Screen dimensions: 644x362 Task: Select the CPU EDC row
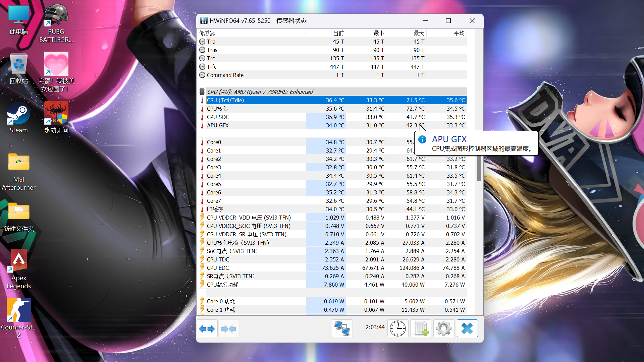332,268
